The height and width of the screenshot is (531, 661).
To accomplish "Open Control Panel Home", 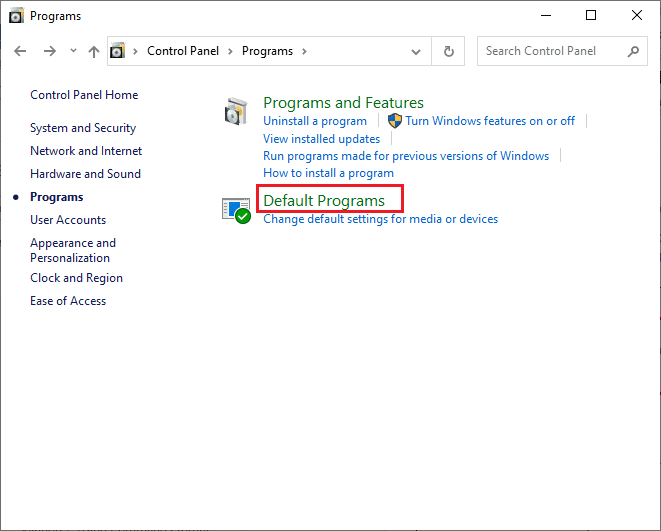I will (84, 95).
